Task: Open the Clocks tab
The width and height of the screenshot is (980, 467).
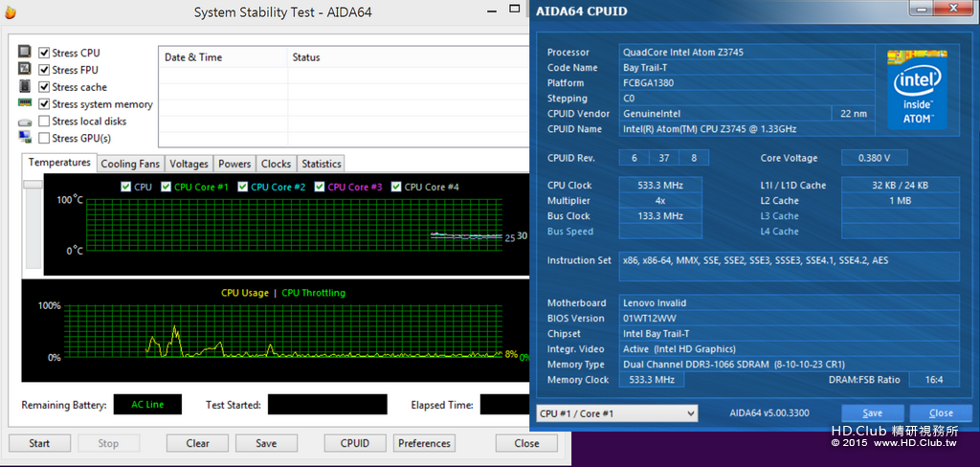Action: click(x=277, y=164)
